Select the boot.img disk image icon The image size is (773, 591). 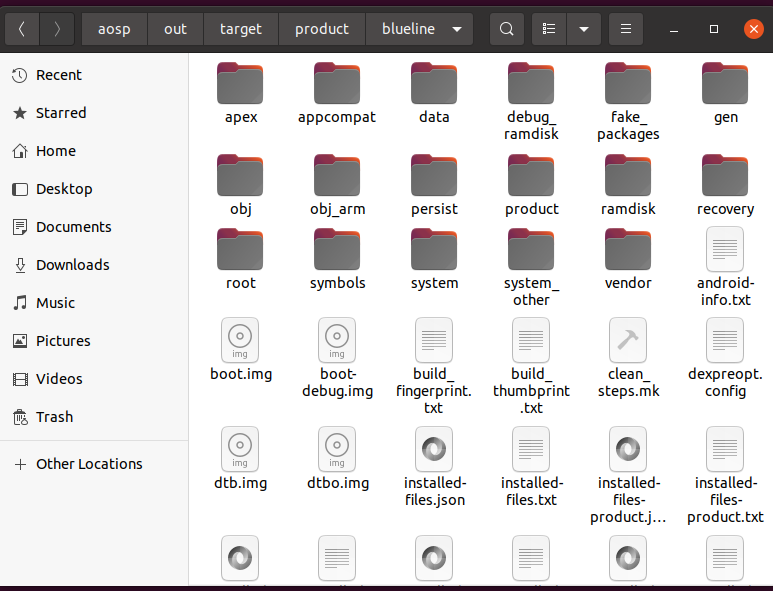(240, 340)
